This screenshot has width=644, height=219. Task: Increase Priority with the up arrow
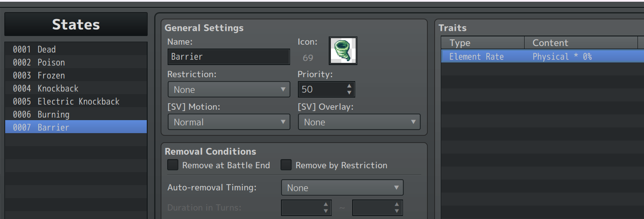(x=350, y=86)
